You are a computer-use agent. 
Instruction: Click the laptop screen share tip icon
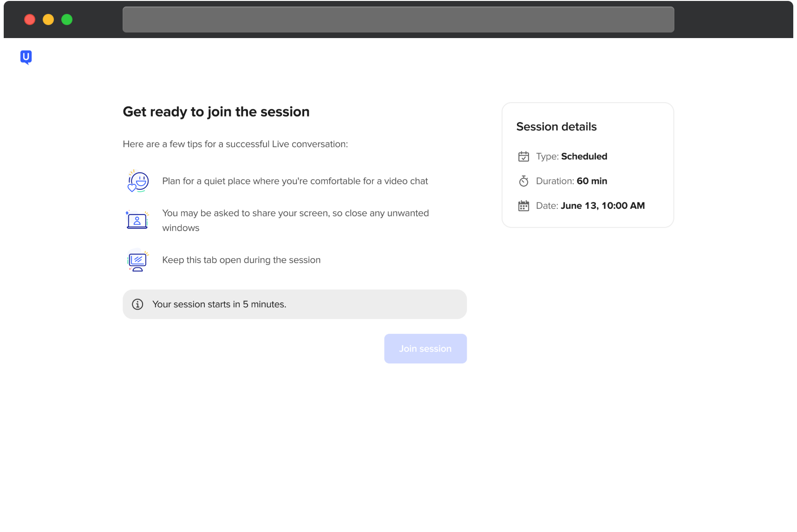pyautogui.click(x=137, y=220)
